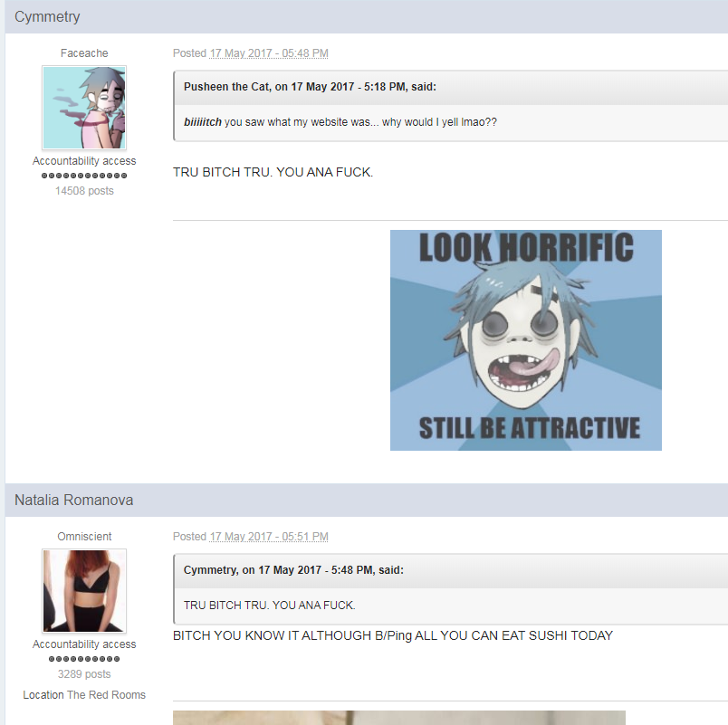Click Cymmetry's avatar thumbnail

point(84,108)
